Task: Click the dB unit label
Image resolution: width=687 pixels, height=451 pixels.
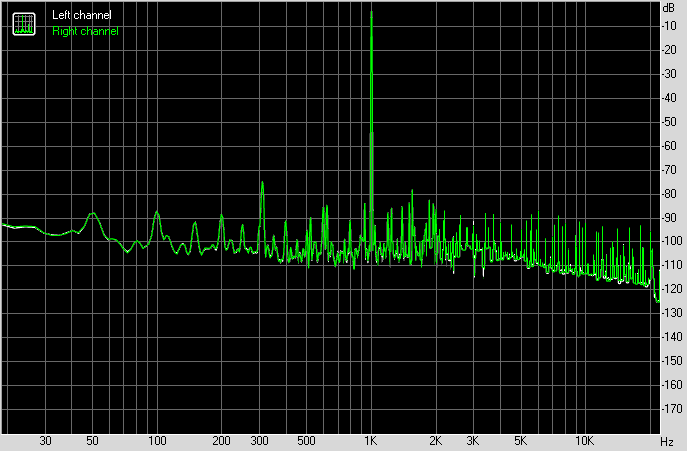Action: (x=669, y=7)
